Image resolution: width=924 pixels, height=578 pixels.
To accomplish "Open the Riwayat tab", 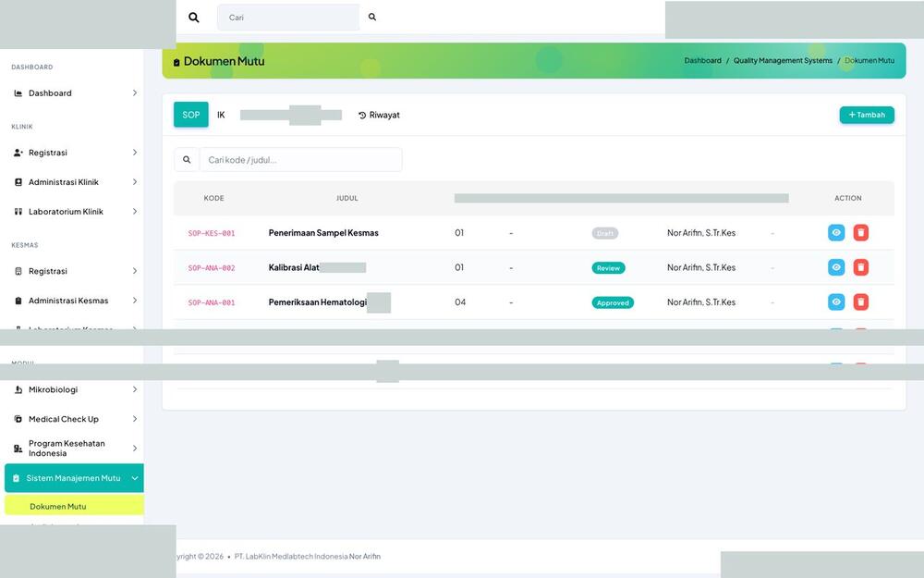I will 379,115.
